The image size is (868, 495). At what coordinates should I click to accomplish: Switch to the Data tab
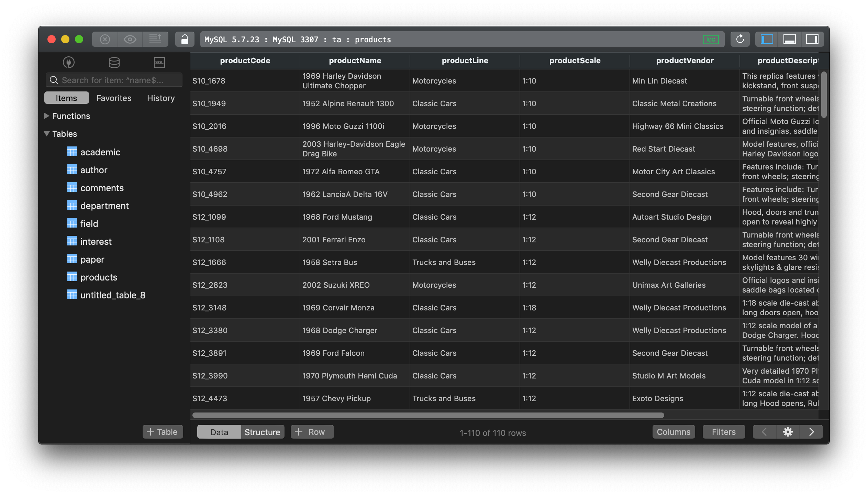(x=218, y=431)
